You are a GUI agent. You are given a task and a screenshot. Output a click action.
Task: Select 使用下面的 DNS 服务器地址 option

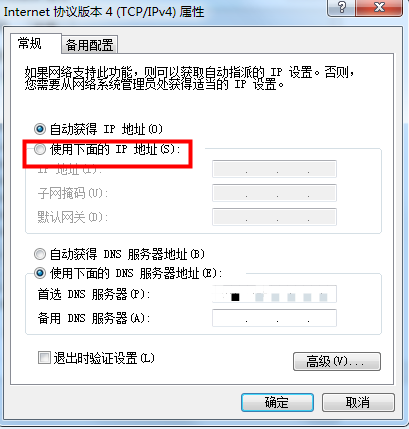tap(40, 273)
